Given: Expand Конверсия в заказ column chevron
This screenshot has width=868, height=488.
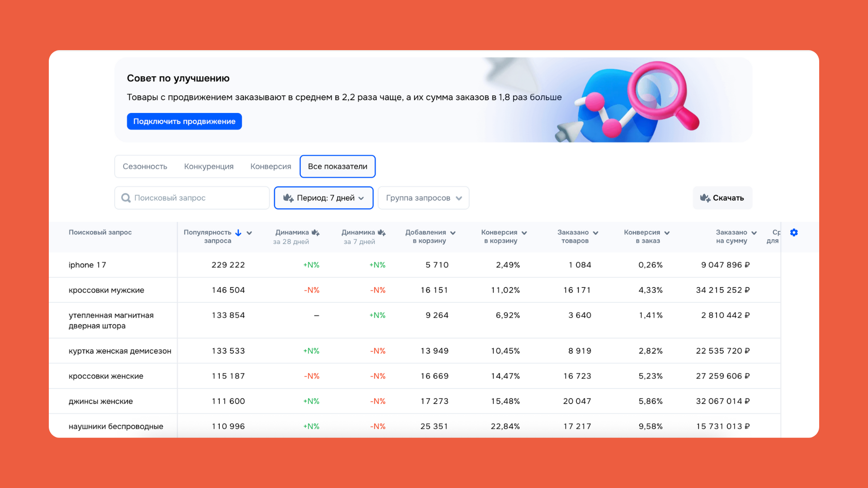Looking at the screenshot, I should [667, 233].
